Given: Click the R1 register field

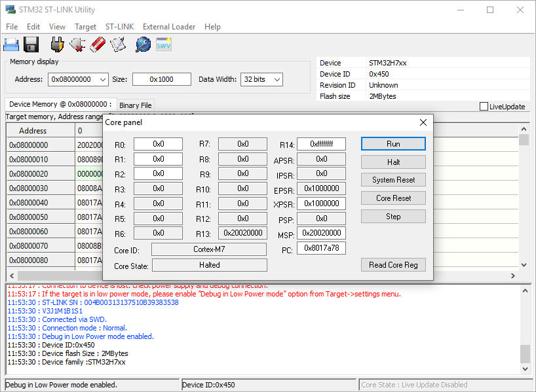Looking at the screenshot, I should (x=159, y=159).
